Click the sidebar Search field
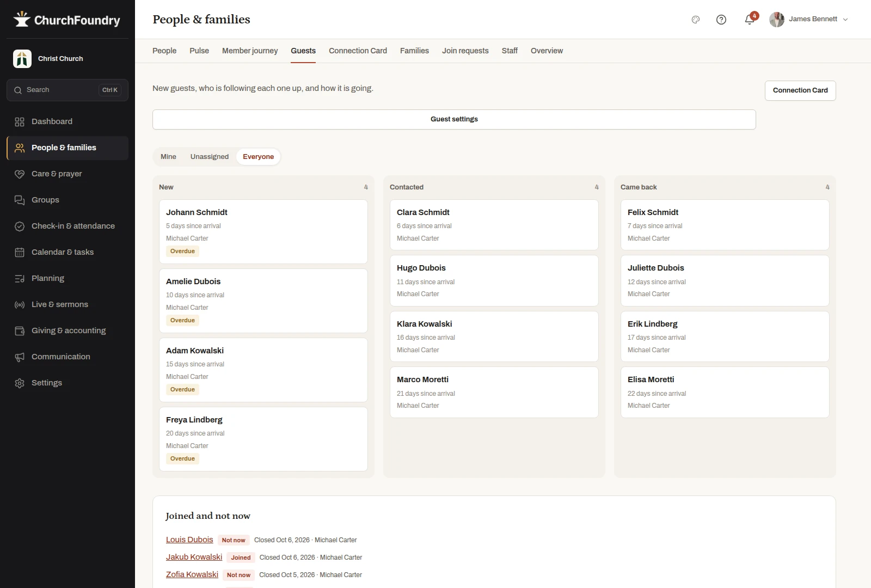Screen dimensions: 871x588 pos(68,90)
